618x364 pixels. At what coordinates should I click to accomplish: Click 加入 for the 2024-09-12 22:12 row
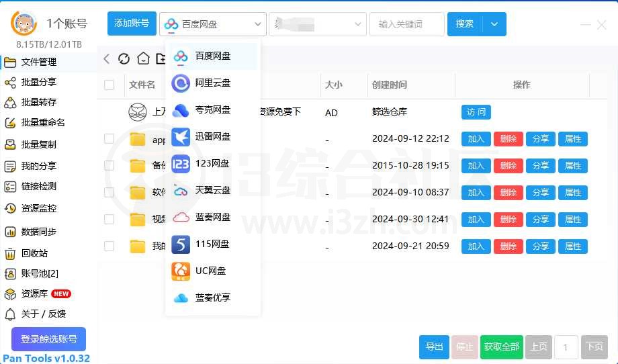point(476,138)
